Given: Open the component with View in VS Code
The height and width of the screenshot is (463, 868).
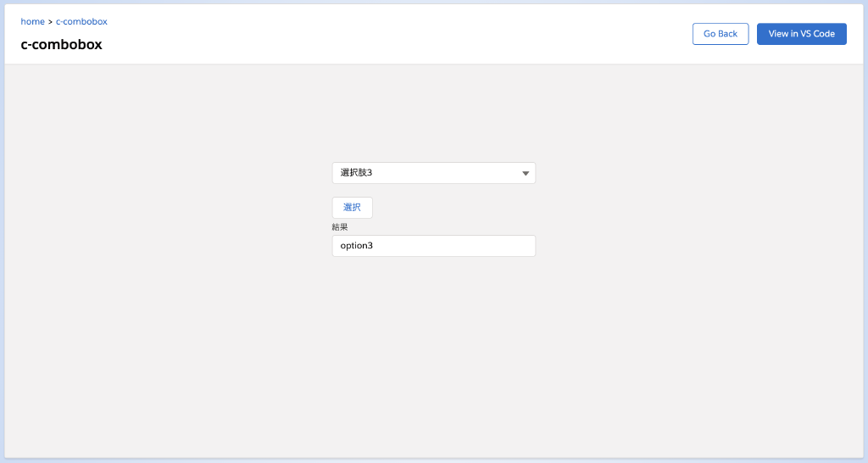Looking at the screenshot, I should [x=801, y=34].
